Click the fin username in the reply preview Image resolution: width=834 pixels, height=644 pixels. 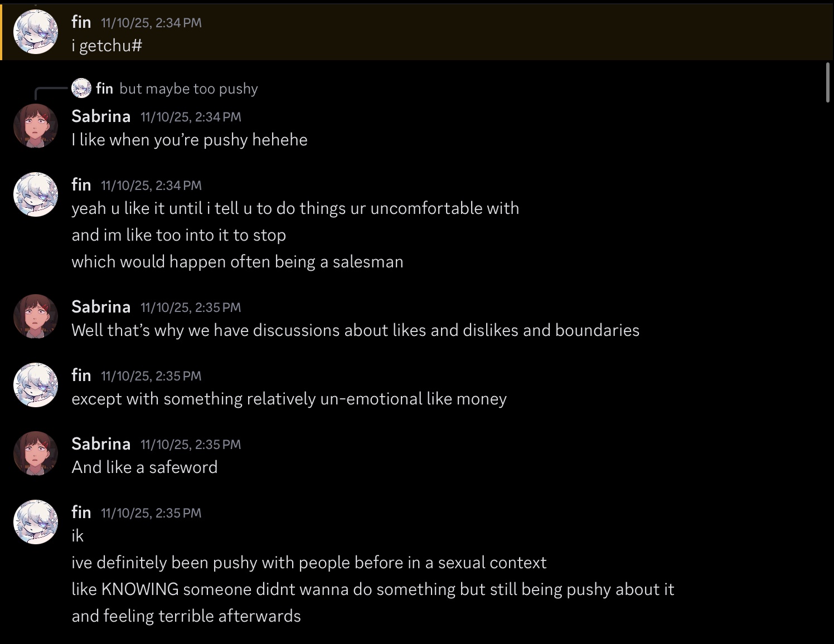coord(104,89)
